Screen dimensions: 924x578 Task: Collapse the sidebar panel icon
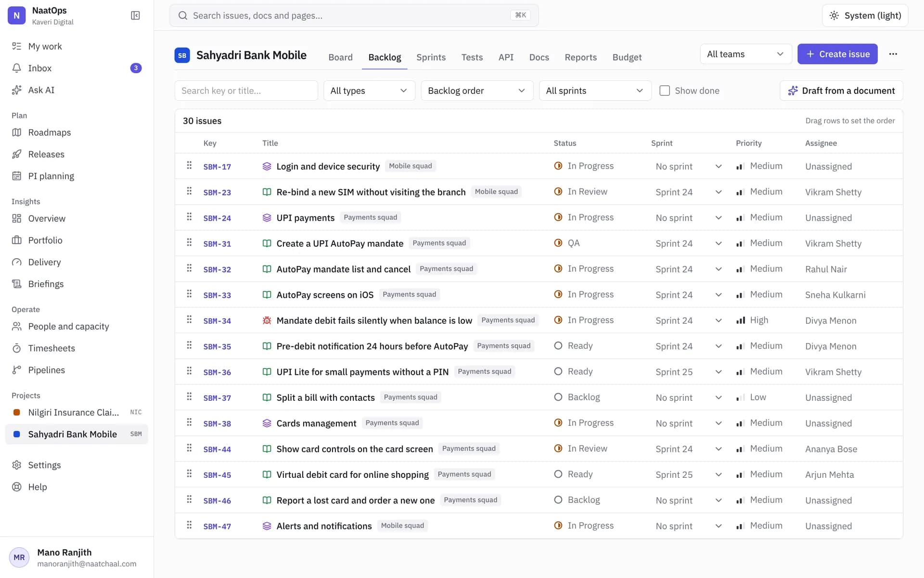135,15
